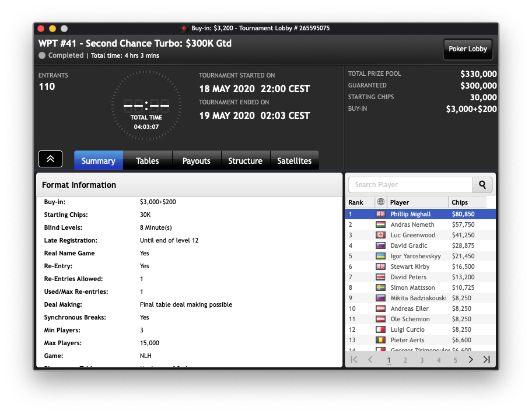
Task: Select the Satellites tab
Action: 295,161
